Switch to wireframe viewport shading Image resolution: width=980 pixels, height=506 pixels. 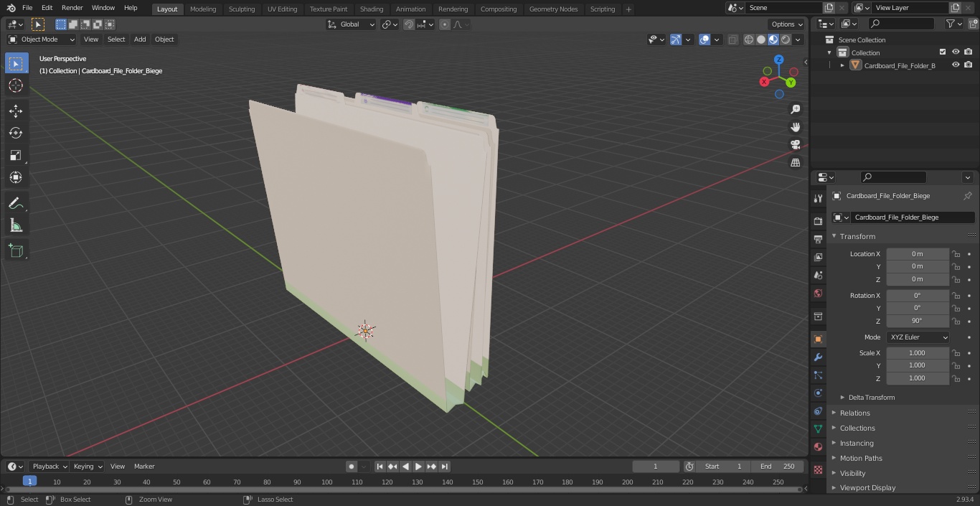pyautogui.click(x=749, y=39)
